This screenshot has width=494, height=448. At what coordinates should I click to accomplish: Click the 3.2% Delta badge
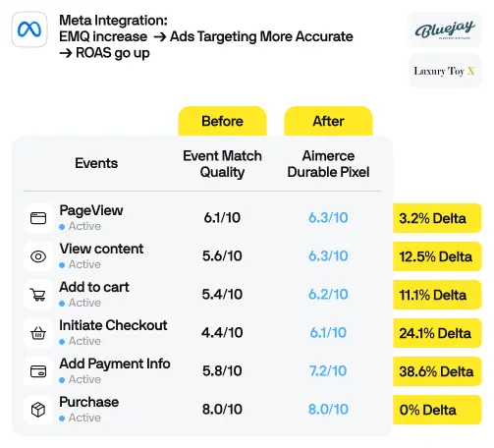(437, 218)
